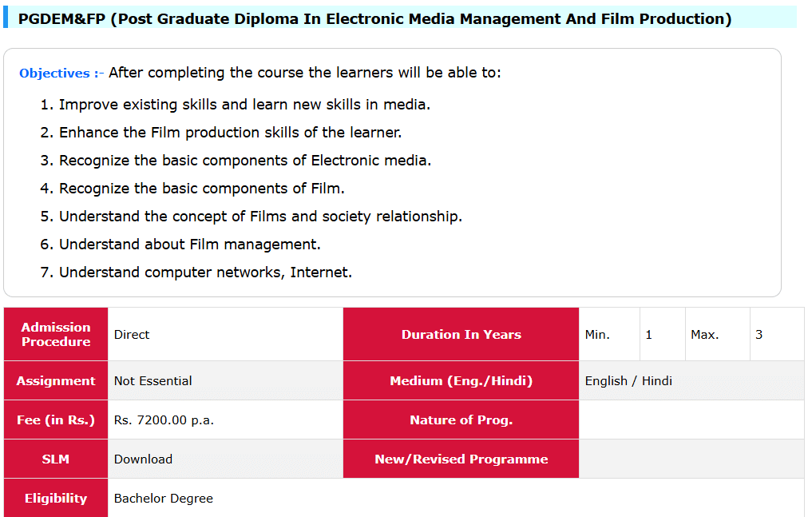Click the Eligibility header cell
The image size is (812, 517).
click(56, 498)
